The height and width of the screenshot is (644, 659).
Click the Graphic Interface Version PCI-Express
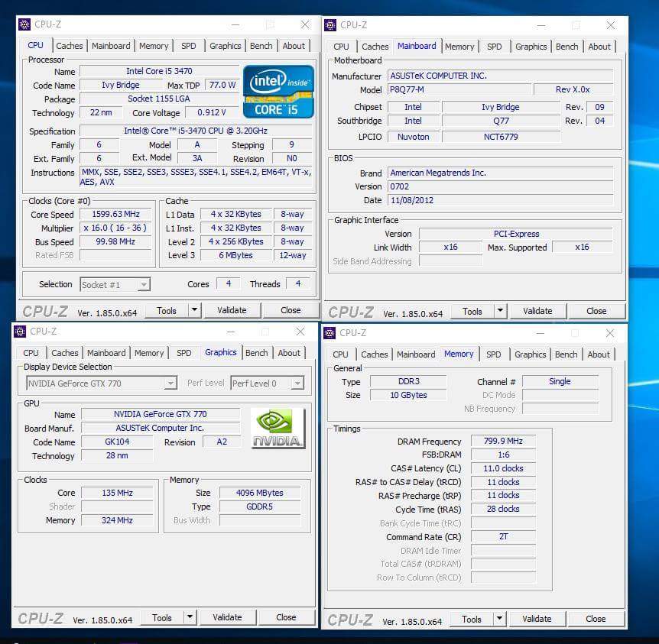[x=516, y=234]
